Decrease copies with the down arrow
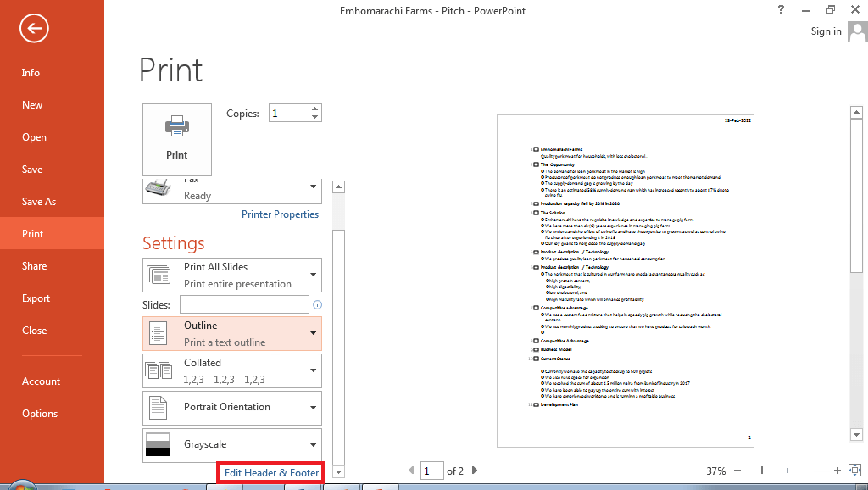 (x=314, y=117)
